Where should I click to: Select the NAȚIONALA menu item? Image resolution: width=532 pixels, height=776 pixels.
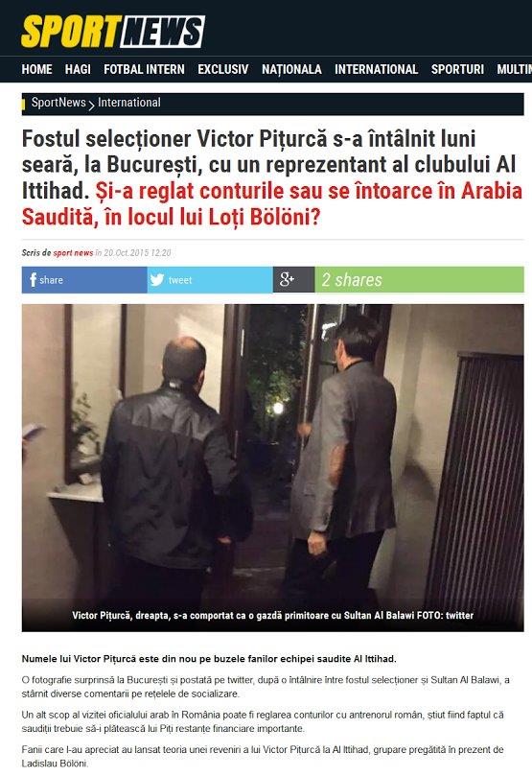point(291,69)
